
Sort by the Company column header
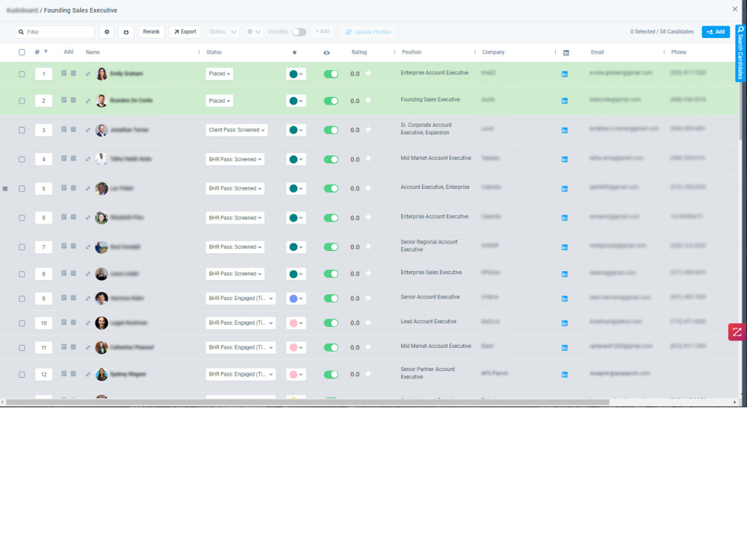(x=493, y=52)
